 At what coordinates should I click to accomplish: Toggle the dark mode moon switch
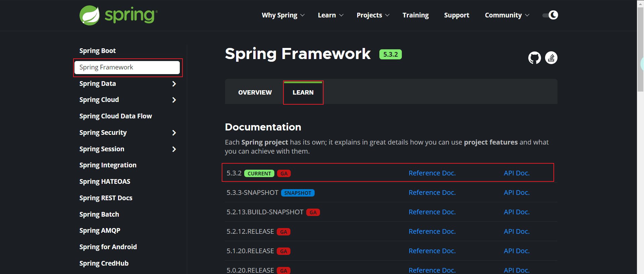tap(550, 15)
